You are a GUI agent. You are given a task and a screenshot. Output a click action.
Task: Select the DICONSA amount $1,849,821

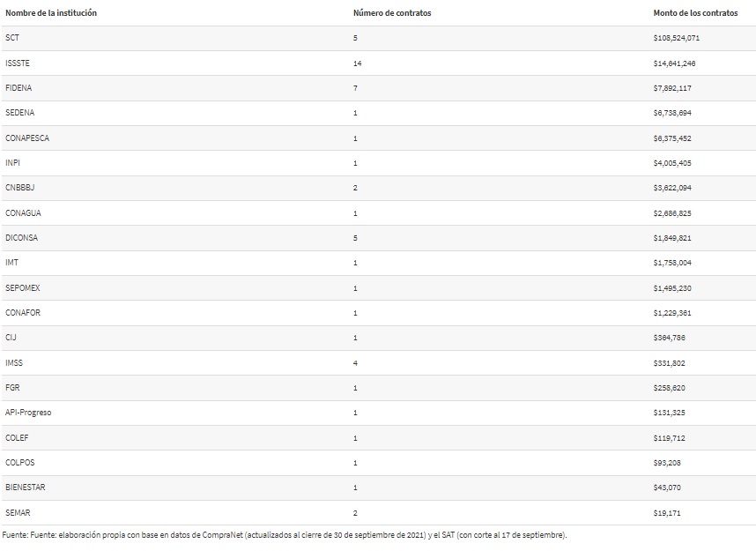[x=672, y=238]
